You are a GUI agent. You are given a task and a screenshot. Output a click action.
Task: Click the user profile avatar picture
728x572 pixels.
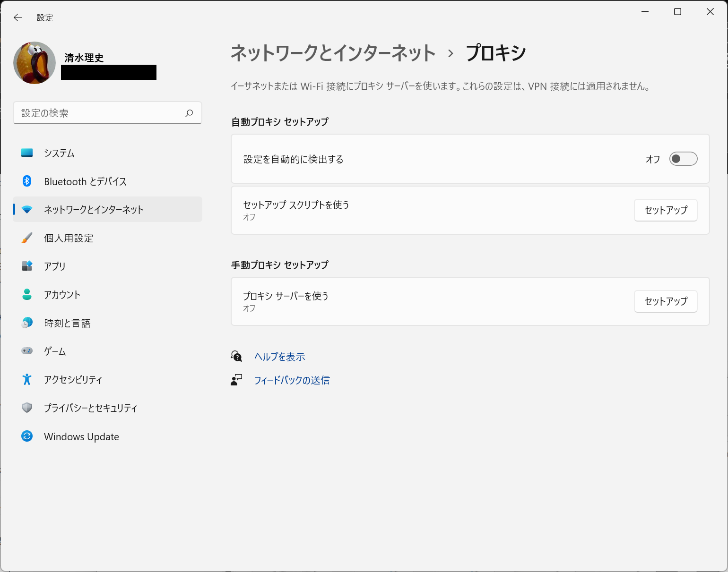[35, 63]
